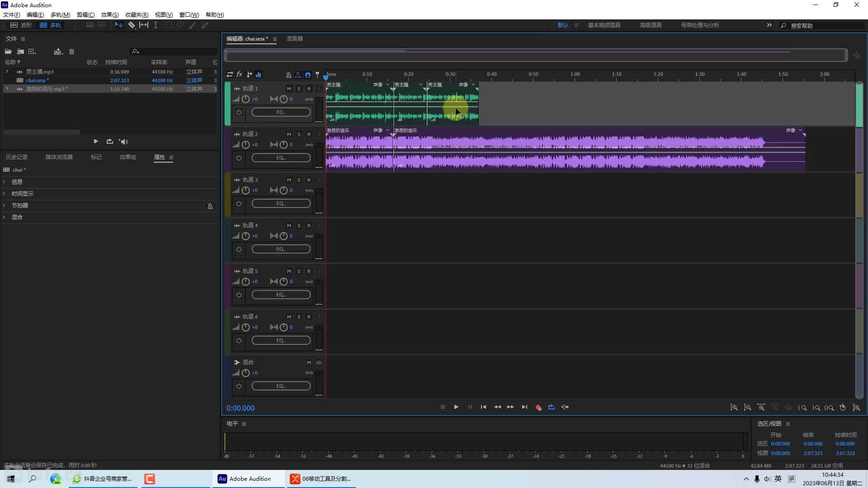Image resolution: width=868 pixels, height=488 pixels.
Task: Click the Fast Forward button
Action: 510,407
